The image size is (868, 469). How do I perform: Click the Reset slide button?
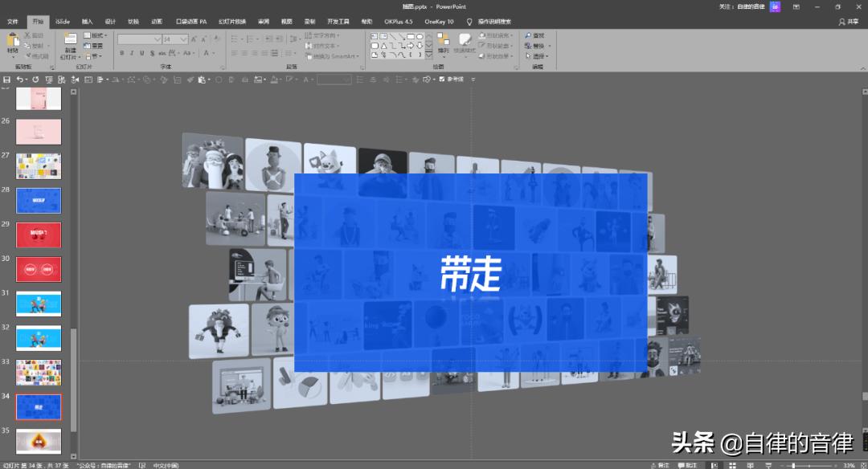click(93, 46)
